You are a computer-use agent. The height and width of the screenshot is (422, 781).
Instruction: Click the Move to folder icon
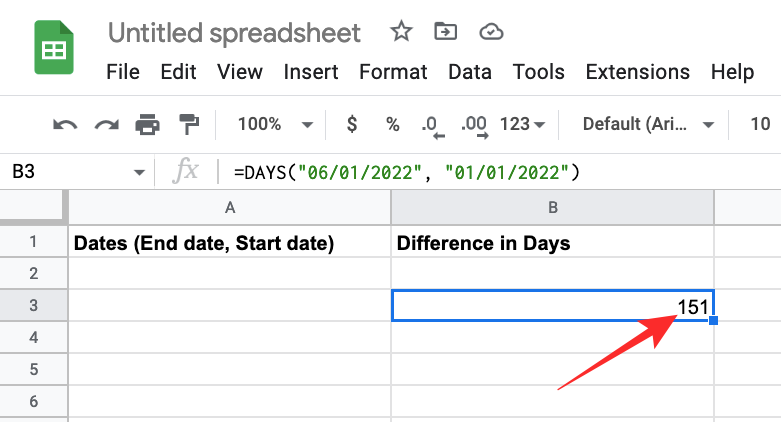(x=446, y=32)
